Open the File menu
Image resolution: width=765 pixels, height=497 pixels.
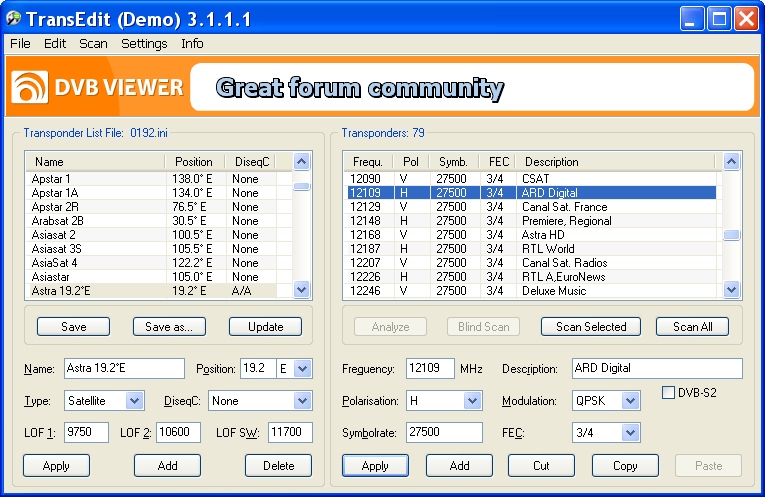tap(20, 43)
